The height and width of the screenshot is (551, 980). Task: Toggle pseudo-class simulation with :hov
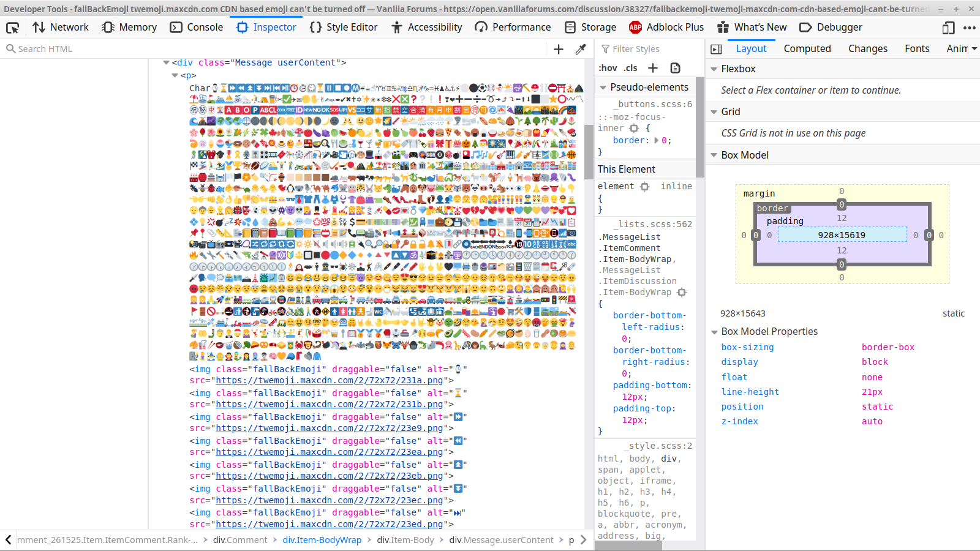[x=608, y=68]
